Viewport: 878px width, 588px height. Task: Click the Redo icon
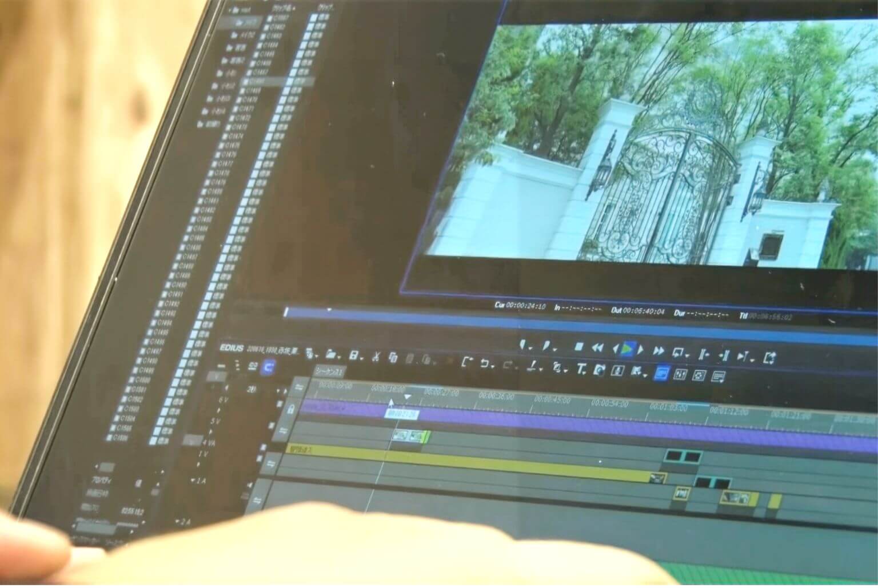pyautogui.click(x=507, y=364)
